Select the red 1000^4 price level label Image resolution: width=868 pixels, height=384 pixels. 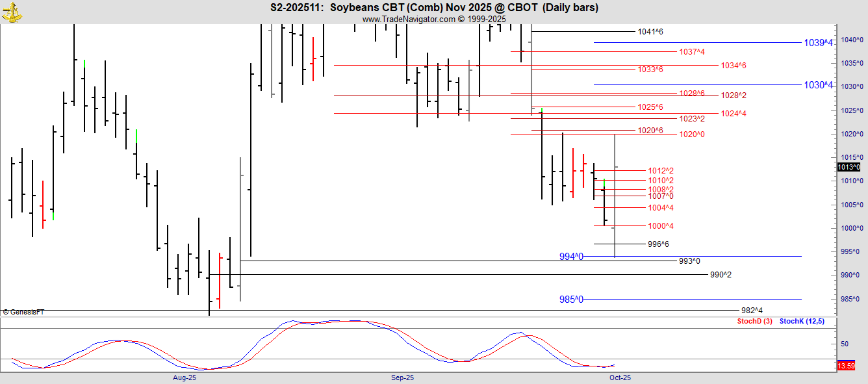pyautogui.click(x=660, y=226)
